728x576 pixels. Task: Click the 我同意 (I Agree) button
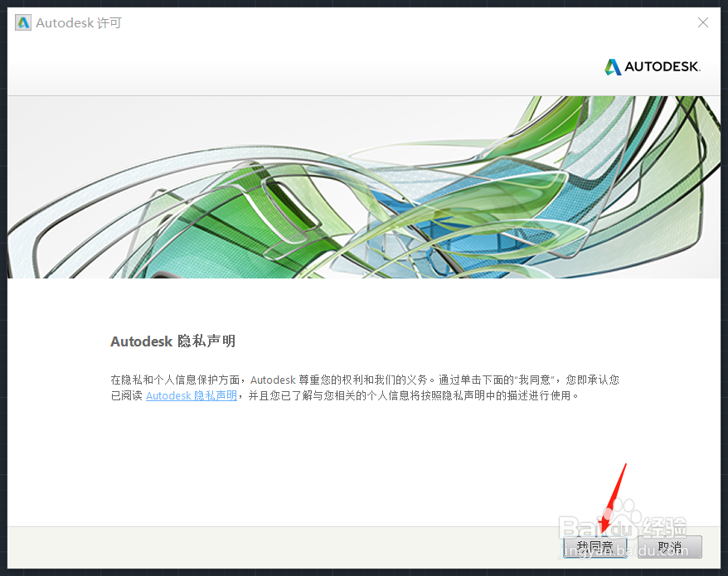tap(595, 547)
